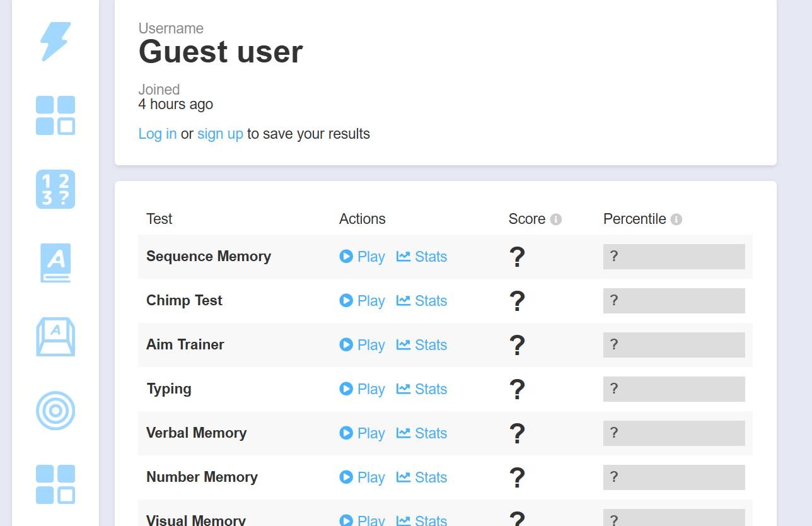Open the Number Memory 123? sidebar icon

55,189
